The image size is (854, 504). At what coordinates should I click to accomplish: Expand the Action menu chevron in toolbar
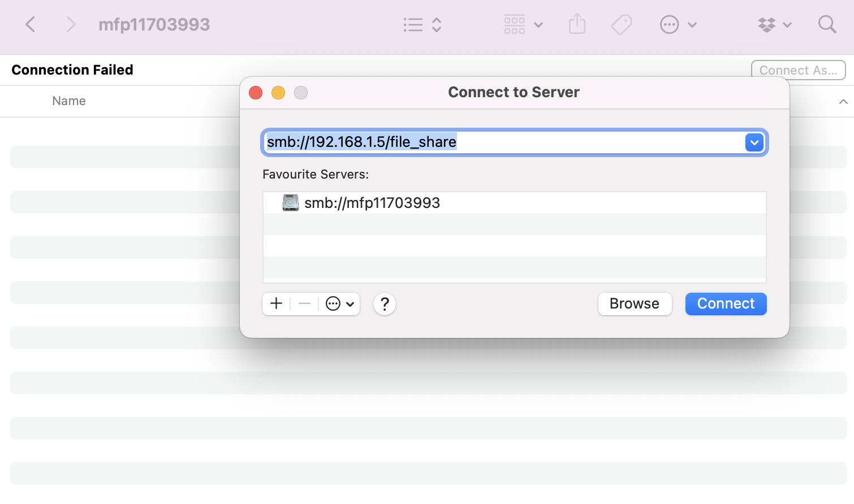point(692,25)
